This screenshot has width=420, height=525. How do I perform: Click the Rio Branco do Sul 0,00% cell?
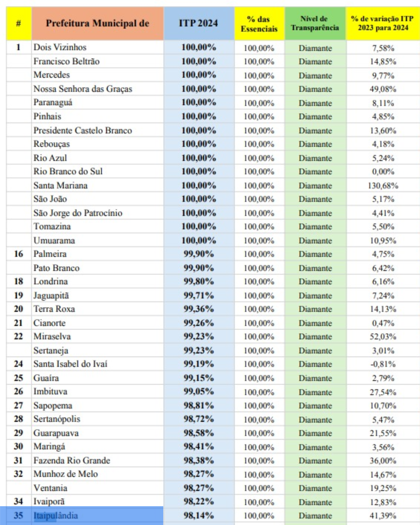(x=383, y=172)
